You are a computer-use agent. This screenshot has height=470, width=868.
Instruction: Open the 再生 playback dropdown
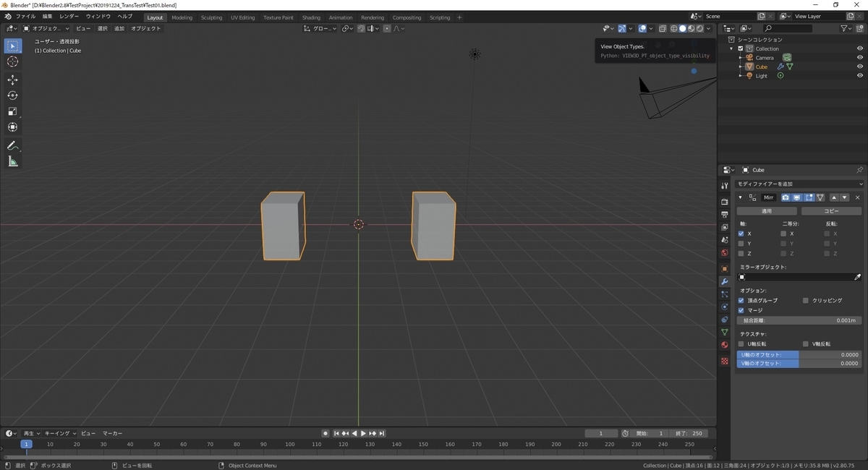pyautogui.click(x=32, y=433)
